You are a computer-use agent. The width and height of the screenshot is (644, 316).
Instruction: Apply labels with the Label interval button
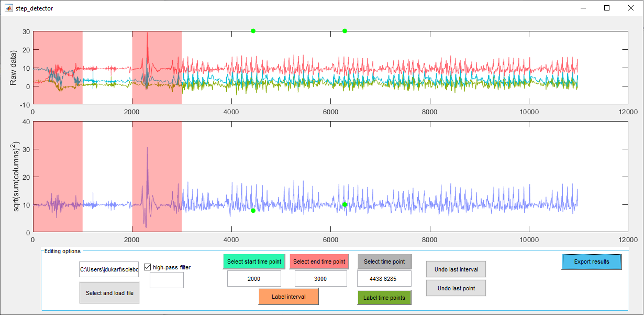[288, 296]
